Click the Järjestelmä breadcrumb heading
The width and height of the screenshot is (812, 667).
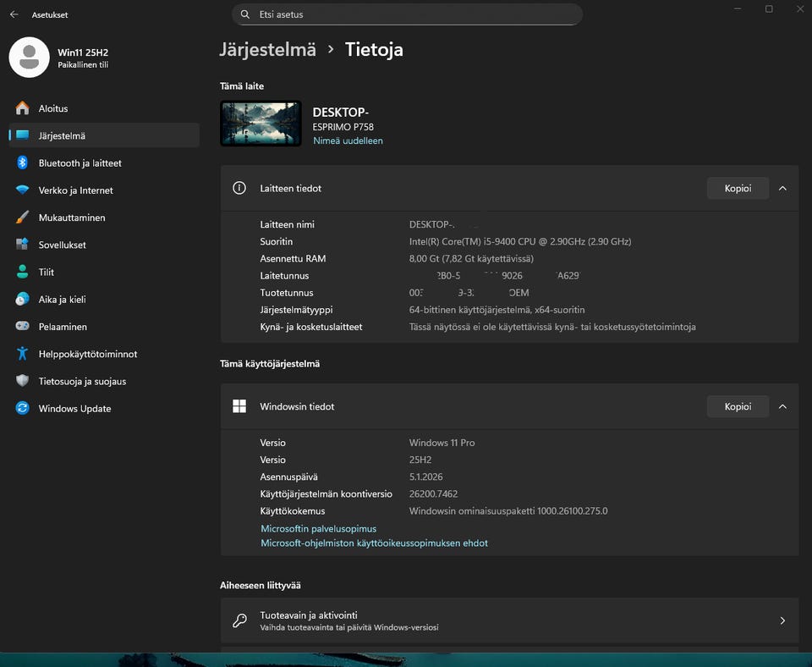[267, 49]
